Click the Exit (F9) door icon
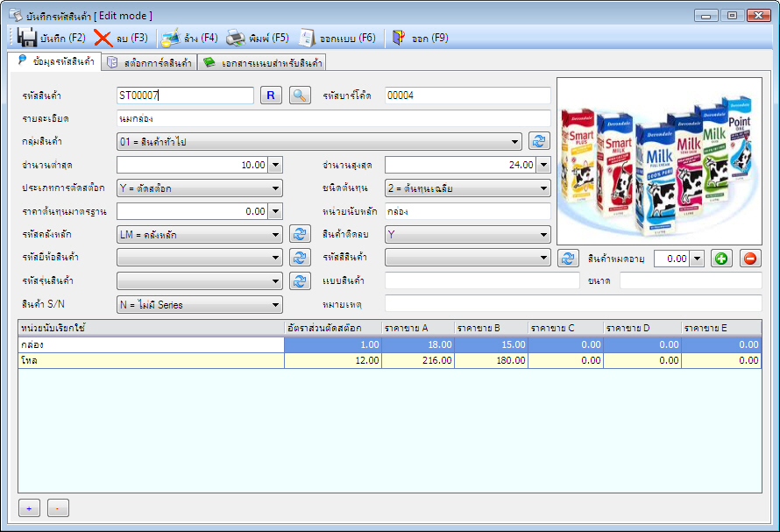The image size is (780, 532). tap(400, 38)
